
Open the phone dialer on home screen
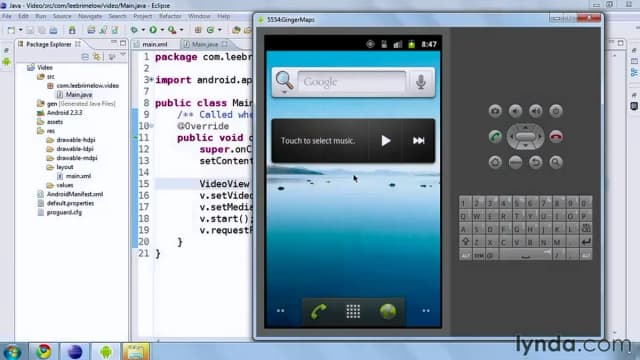click(x=319, y=312)
